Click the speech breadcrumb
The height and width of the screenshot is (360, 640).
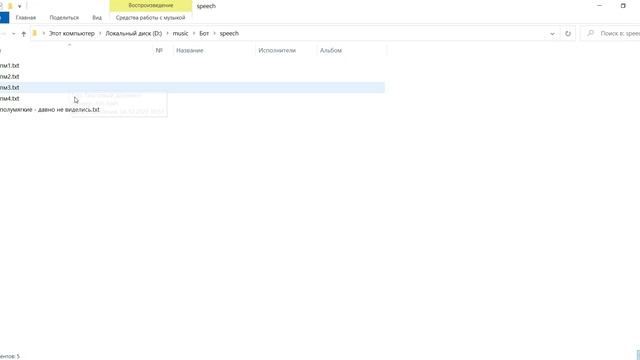[x=229, y=33]
